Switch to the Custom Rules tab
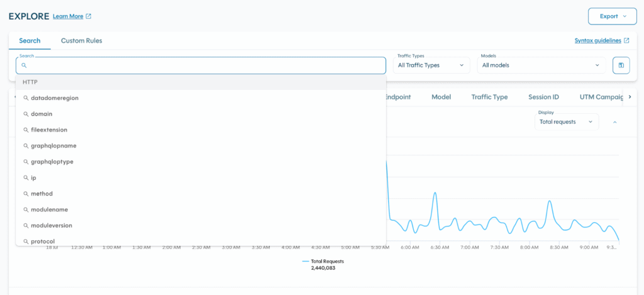Image resolution: width=644 pixels, height=295 pixels. click(82, 41)
